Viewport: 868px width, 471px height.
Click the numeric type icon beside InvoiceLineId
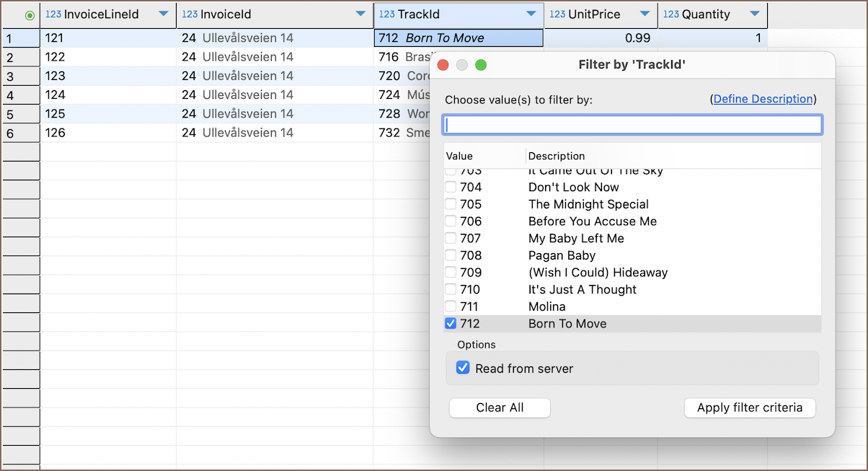(53, 14)
